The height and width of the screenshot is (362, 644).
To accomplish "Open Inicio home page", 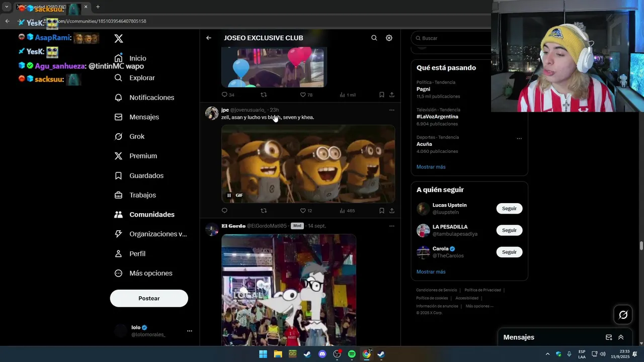I will pyautogui.click(x=131, y=58).
